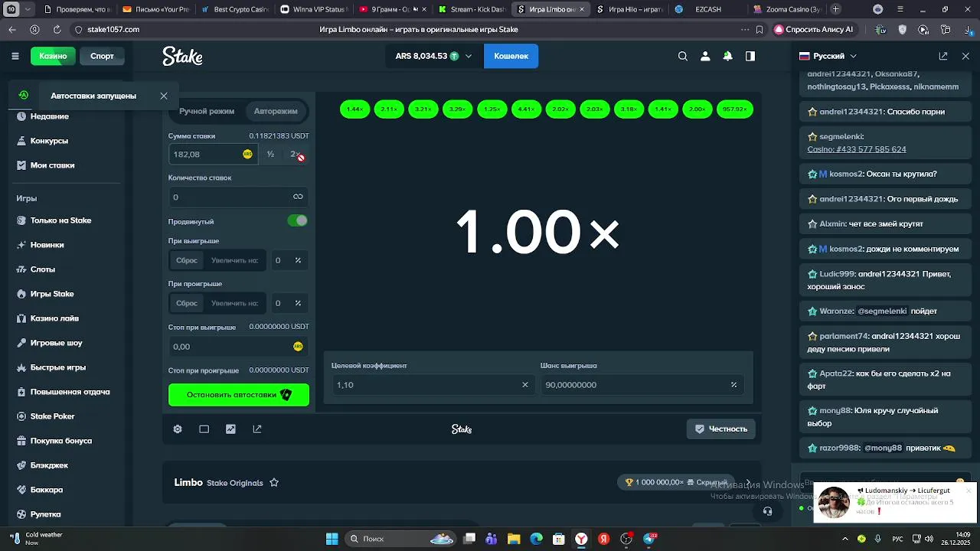The width and height of the screenshot is (980, 551).
Task: Open 'Слоты' category
Action: click(42, 269)
